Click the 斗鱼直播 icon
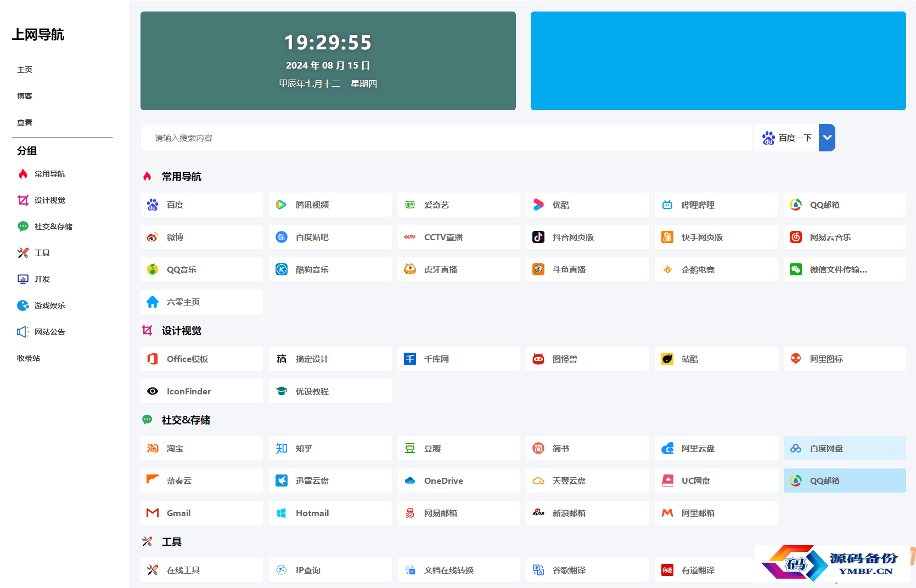The width and height of the screenshot is (916, 588). point(538,269)
